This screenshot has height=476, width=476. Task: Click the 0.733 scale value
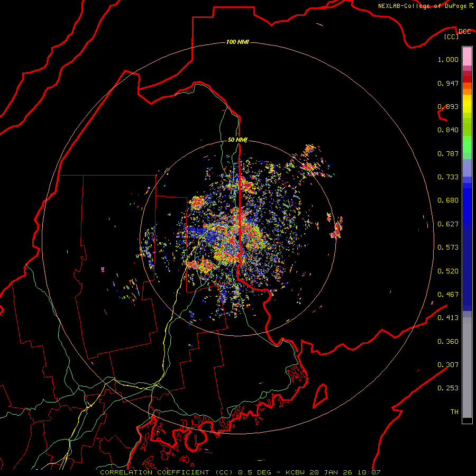click(x=448, y=177)
